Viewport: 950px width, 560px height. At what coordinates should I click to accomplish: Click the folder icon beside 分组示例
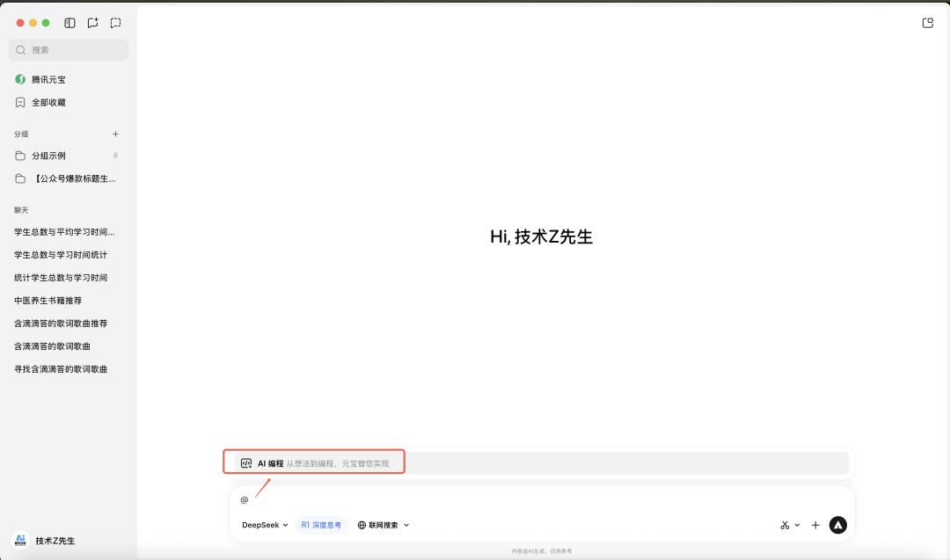20,156
